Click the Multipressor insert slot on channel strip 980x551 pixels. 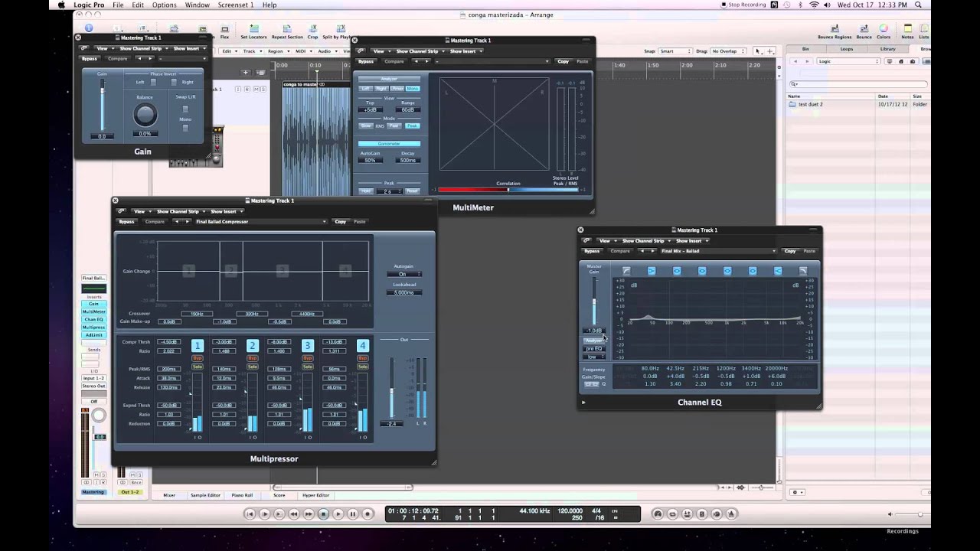pyautogui.click(x=94, y=327)
